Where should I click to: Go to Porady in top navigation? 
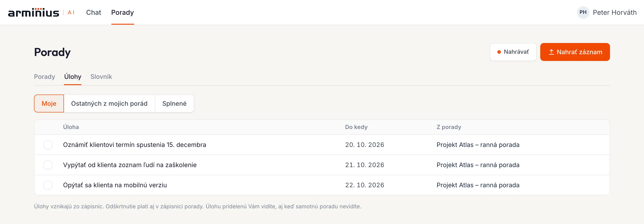[123, 12]
